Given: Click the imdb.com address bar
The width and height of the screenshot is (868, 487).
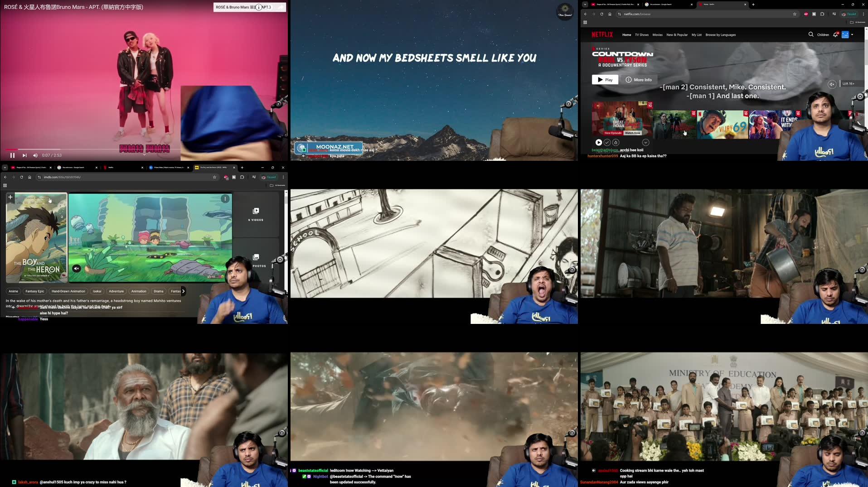Looking at the screenshot, I should point(127,177).
